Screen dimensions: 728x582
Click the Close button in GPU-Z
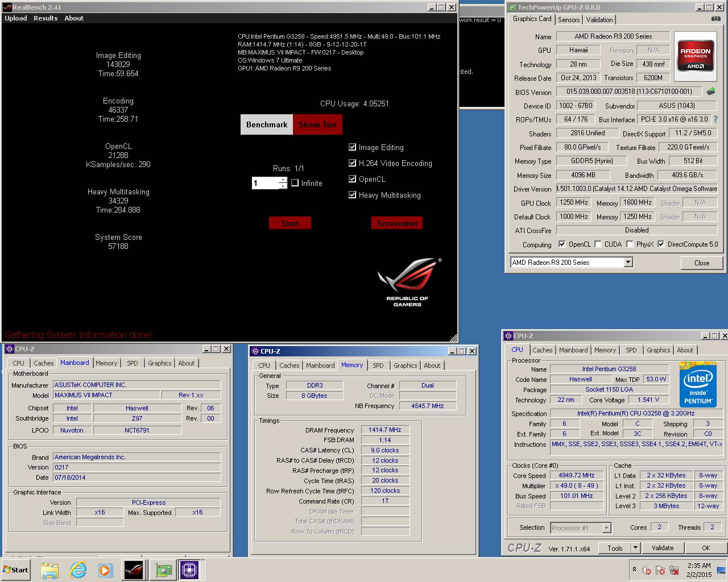pyautogui.click(x=702, y=263)
